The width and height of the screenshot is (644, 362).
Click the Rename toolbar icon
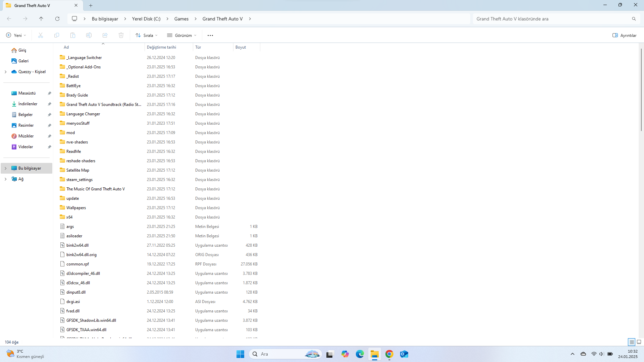click(x=89, y=35)
